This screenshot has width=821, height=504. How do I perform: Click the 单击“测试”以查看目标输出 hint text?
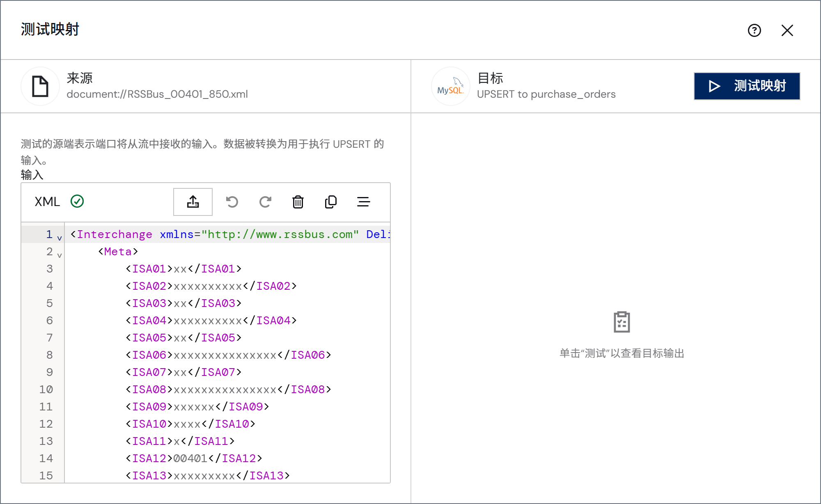coord(622,353)
